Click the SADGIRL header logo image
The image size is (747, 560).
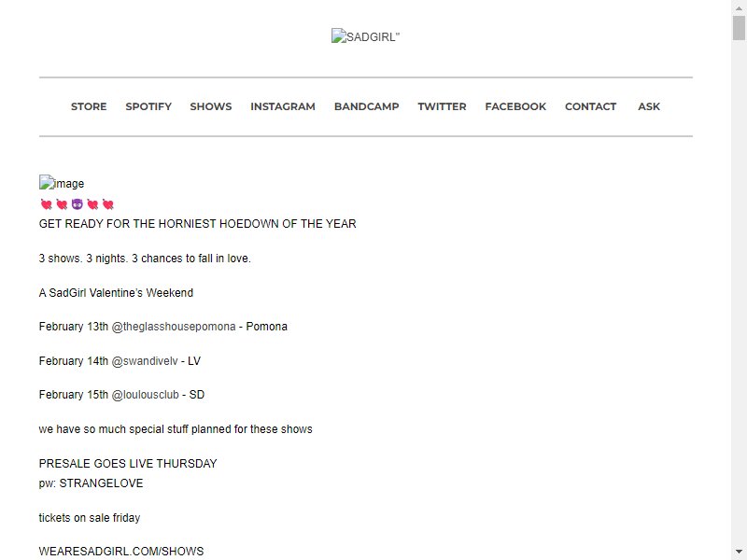(x=365, y=36)
